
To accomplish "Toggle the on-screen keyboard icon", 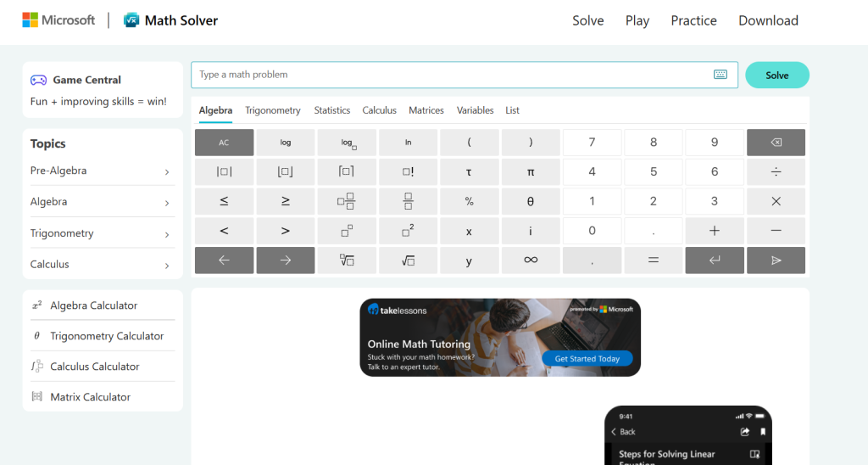I will pyautogui.click(x=721, y=75).
